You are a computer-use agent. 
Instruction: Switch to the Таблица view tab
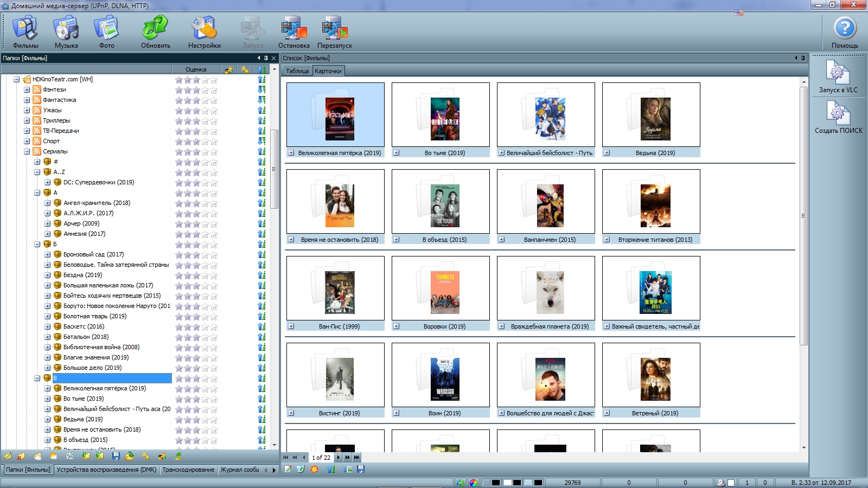tap(297, 71)
